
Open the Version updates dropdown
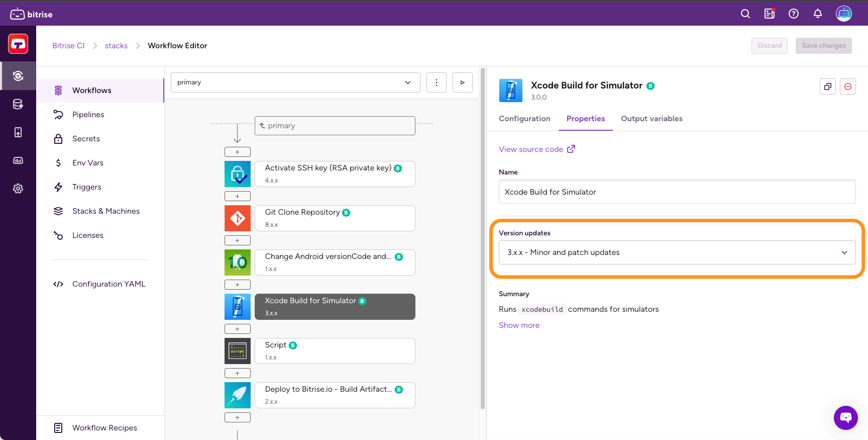(677, 252)
